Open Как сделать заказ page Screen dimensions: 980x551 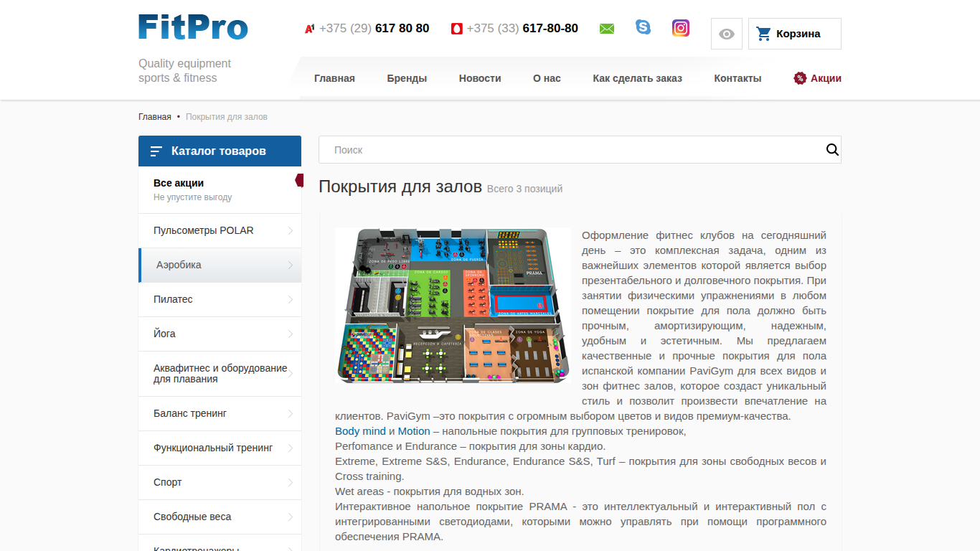[x=637, y=78]
